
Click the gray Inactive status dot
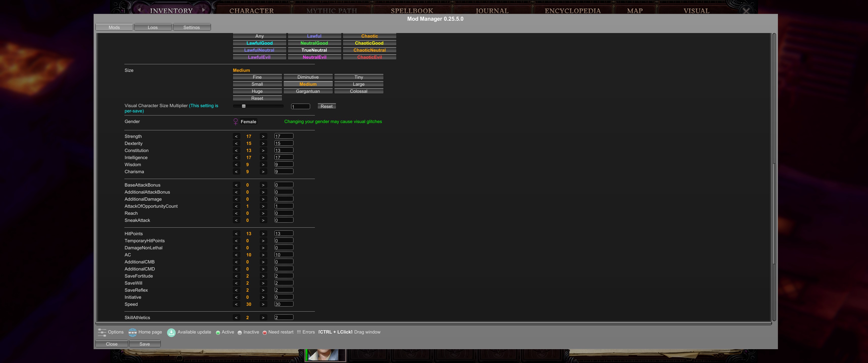pos(239,332)
